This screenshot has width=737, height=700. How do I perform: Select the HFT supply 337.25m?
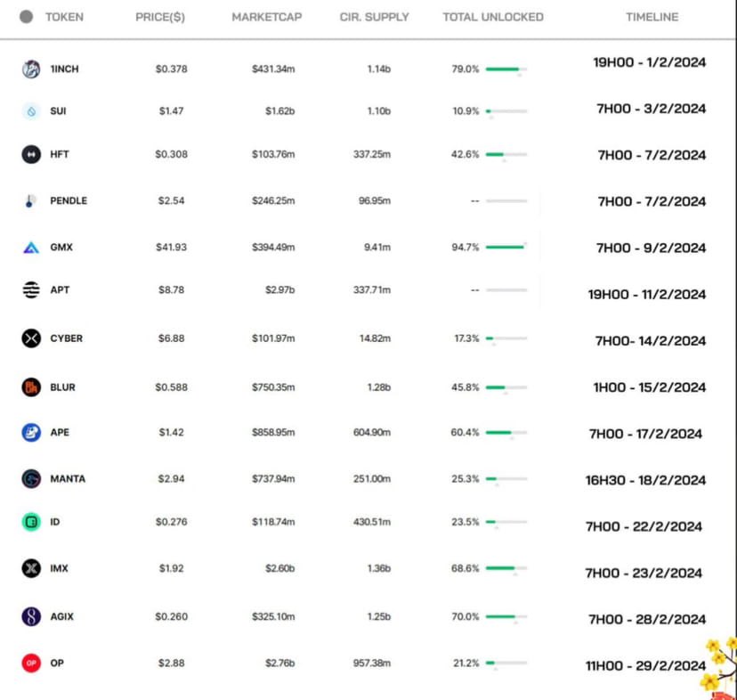[372, 154]
